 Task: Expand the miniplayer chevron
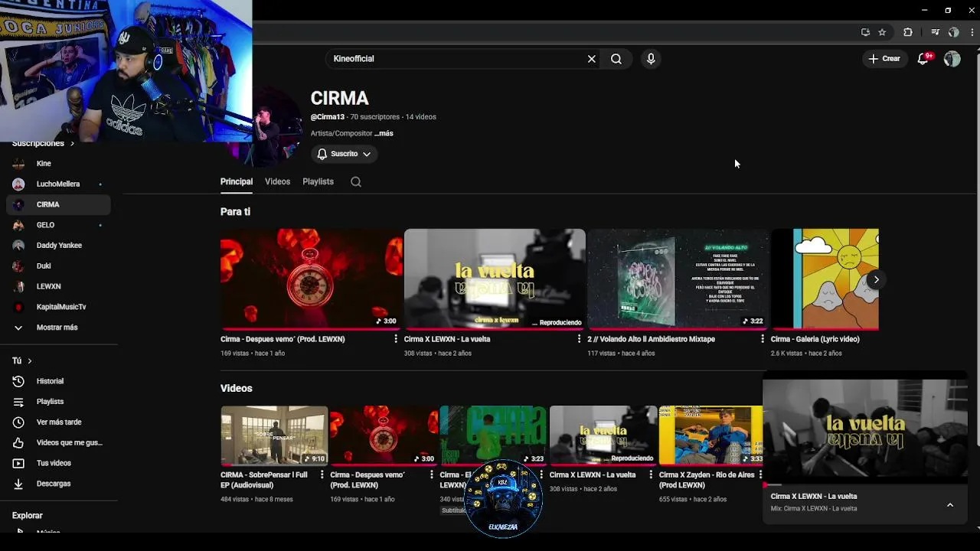950,505
